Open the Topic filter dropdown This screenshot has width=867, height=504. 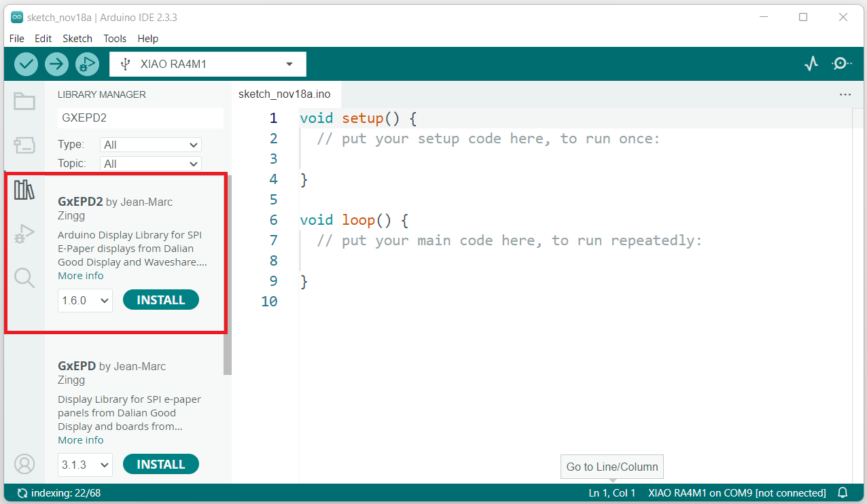click(151, 164)
